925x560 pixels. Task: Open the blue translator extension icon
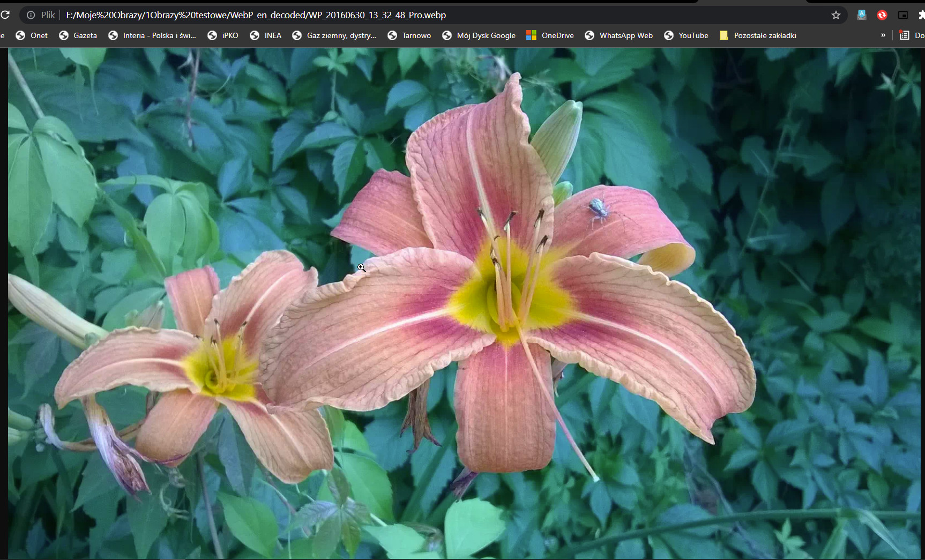point(861,15)
